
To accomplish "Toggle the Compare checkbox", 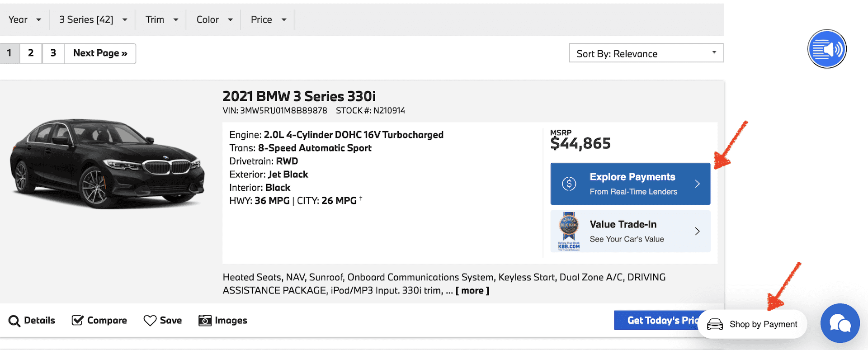I will click(78, 320).
